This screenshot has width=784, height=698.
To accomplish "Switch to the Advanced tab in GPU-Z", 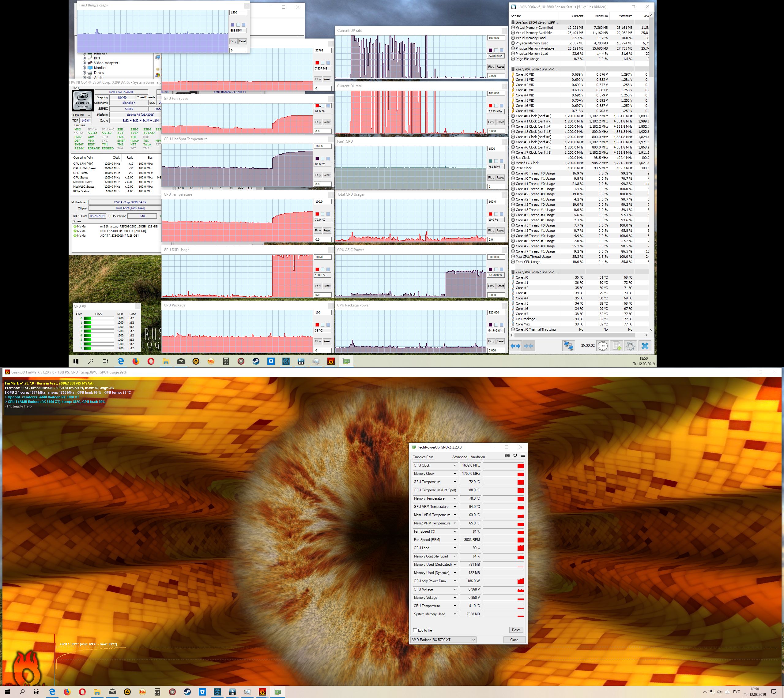I will [x=459, y=457].
